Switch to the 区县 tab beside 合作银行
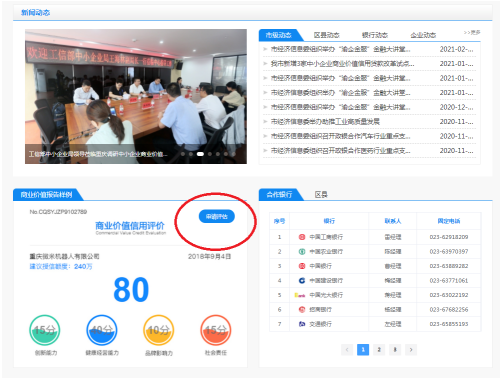 [321, 194]
